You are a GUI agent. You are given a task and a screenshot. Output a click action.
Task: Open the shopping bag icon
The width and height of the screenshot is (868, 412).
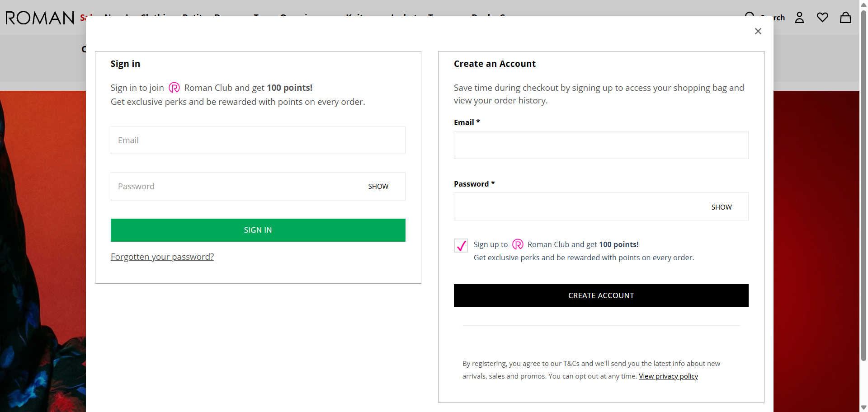point(845,18)
